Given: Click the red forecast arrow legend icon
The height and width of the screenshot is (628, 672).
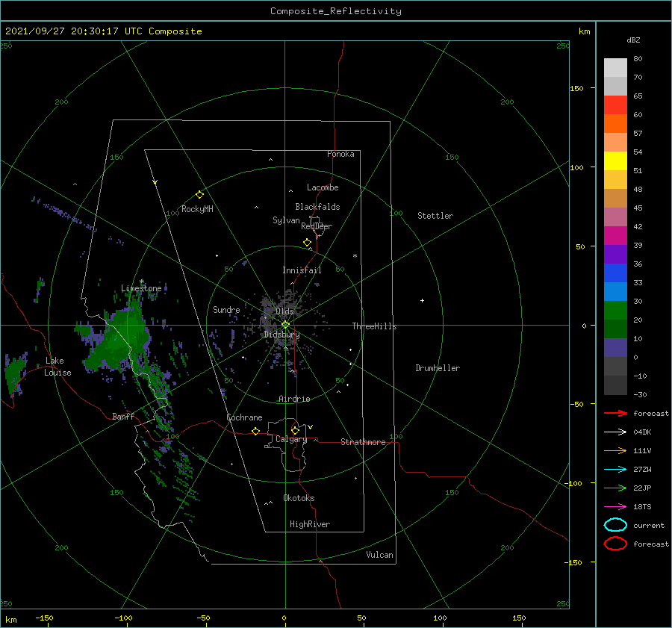Looking at the screenshot, I should 615,413.
